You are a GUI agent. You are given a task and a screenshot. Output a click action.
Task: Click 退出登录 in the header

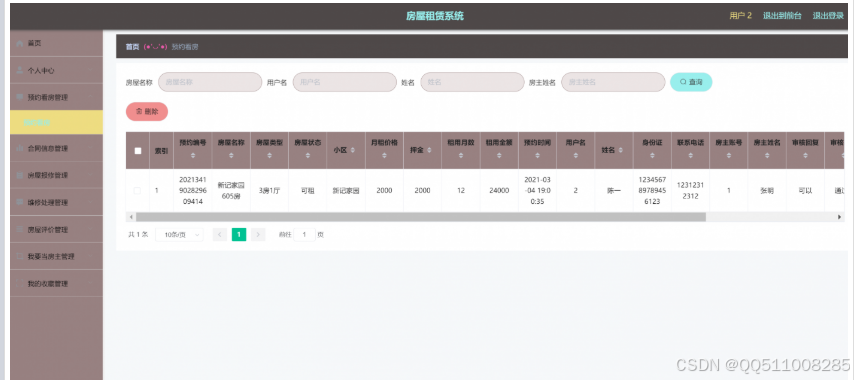828,16
